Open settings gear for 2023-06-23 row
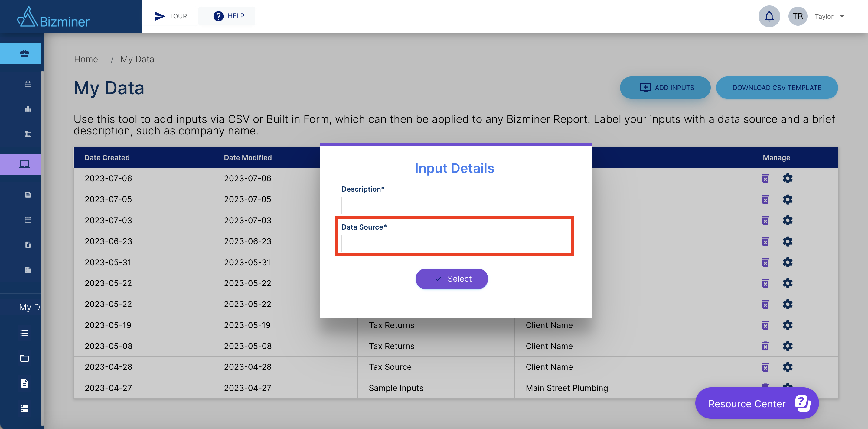868x429 pixels. [788, 241]
